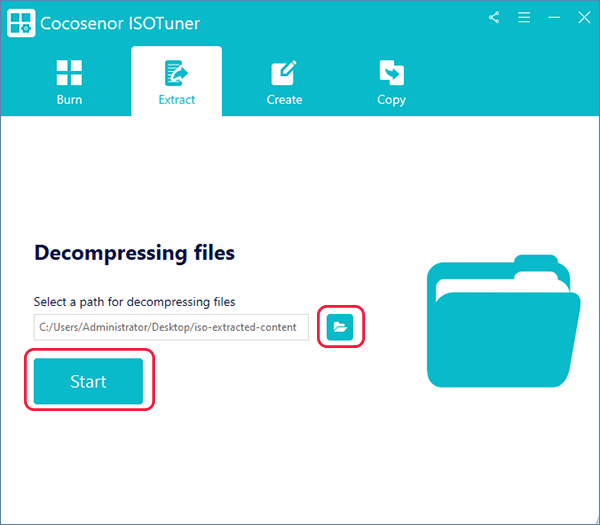Minimize the ISOTuner window

pos(554,18)
